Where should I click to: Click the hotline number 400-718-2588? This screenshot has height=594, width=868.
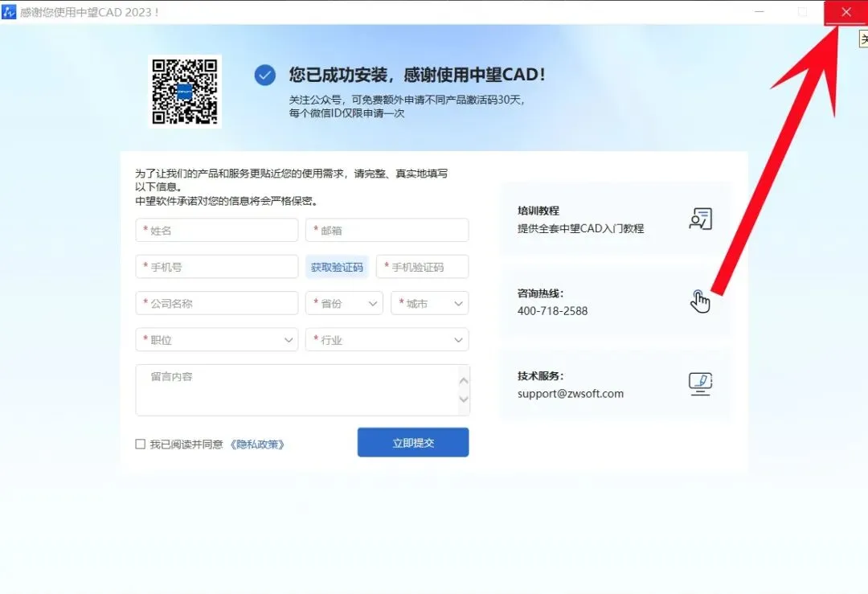point(552,311)
